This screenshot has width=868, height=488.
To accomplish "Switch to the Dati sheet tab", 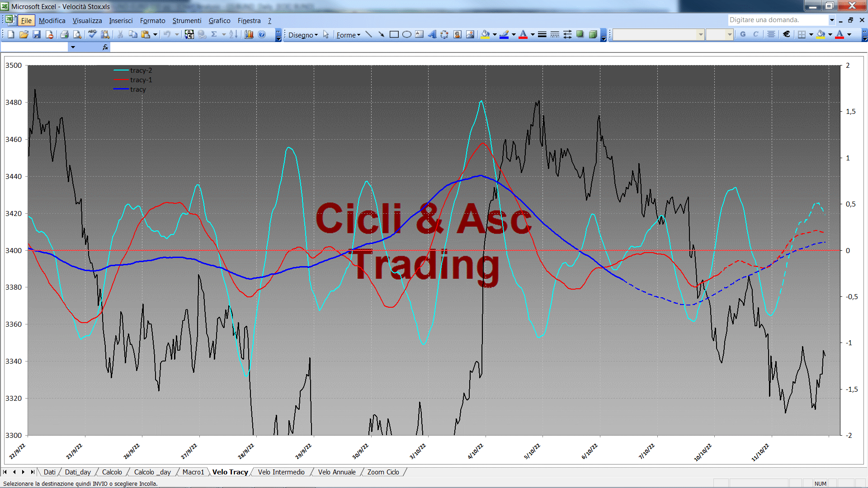I will pos(50,472).
